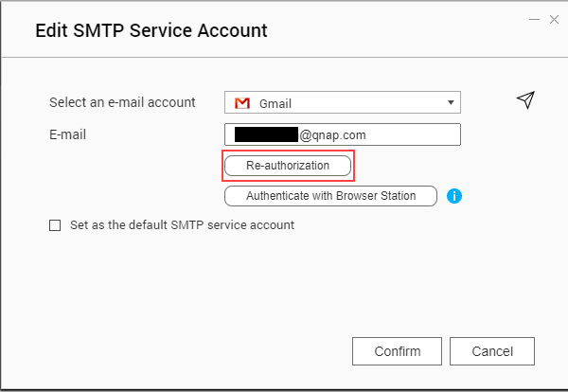Click the Gmail envelope logo
The height and width of the screenshot is (392, 568).
pos(242,102)
